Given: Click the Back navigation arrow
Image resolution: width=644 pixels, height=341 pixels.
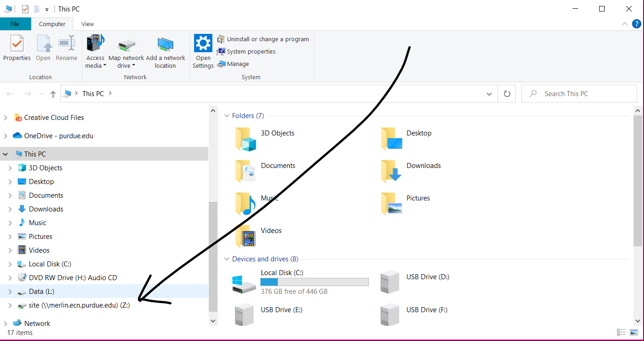Looking at the screenshot, I should pos(10,94).
